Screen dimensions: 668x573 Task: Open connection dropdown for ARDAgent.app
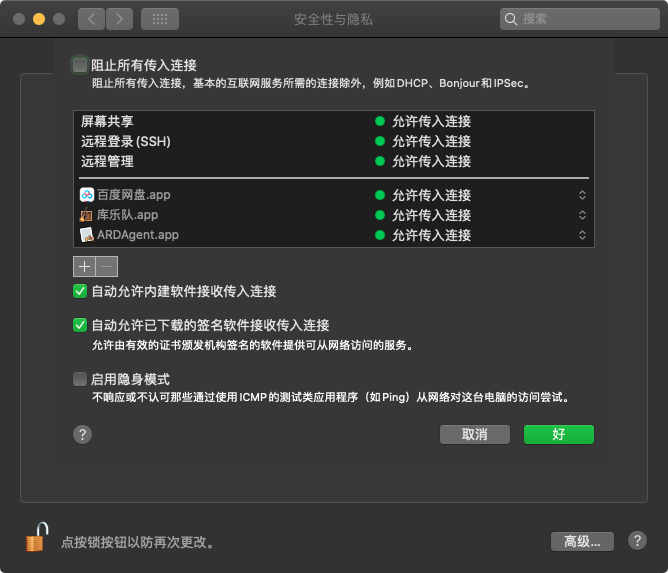(582, 235)
